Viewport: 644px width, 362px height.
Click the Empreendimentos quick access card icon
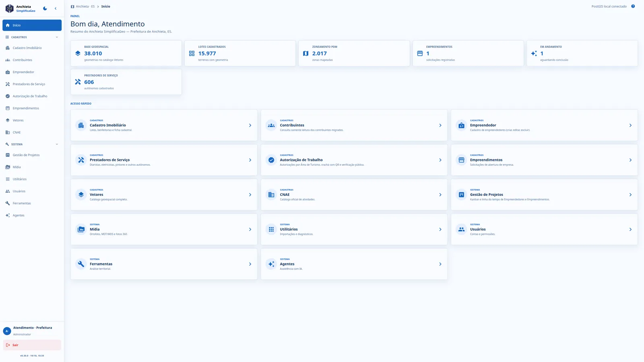point(461,160)
